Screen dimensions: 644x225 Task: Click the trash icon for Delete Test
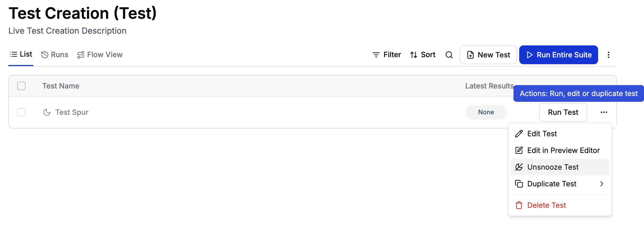(x=519, y=205)
